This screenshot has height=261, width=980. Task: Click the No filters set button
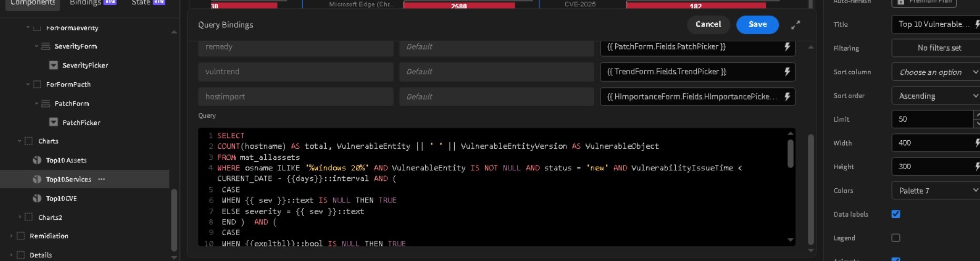pos(936,48)
